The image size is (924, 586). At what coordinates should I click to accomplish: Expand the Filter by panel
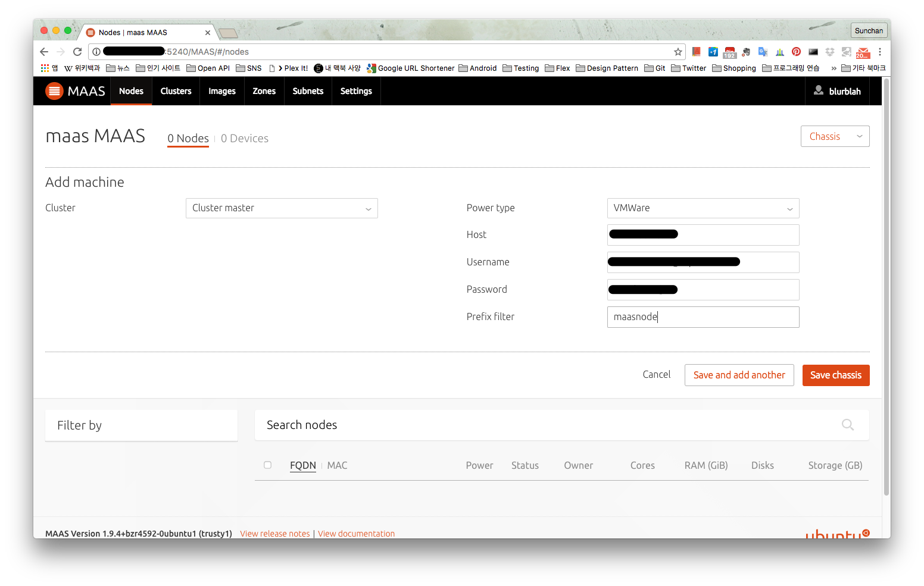(x=141, y=425)
